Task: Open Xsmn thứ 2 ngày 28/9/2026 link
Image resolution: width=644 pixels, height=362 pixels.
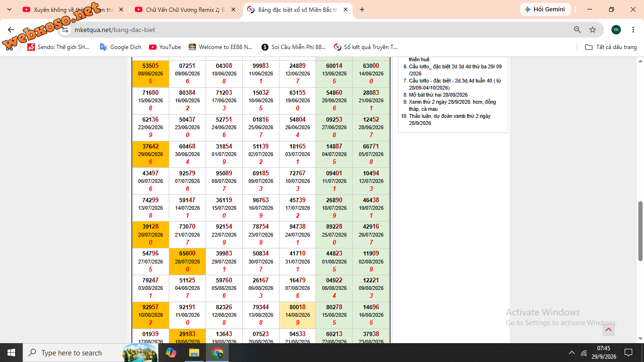Action: (x=452, y=106)
